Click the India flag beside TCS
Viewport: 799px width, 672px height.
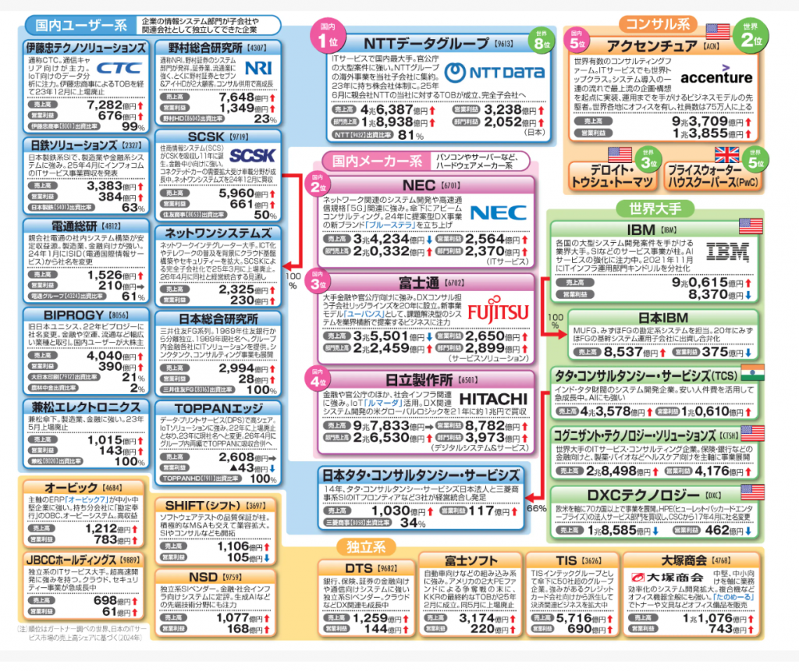click(751, 372)
